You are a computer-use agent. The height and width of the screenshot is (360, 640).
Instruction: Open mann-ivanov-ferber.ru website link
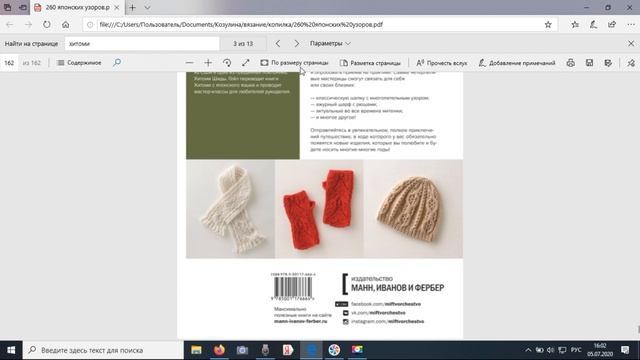[x=300, y=321]
